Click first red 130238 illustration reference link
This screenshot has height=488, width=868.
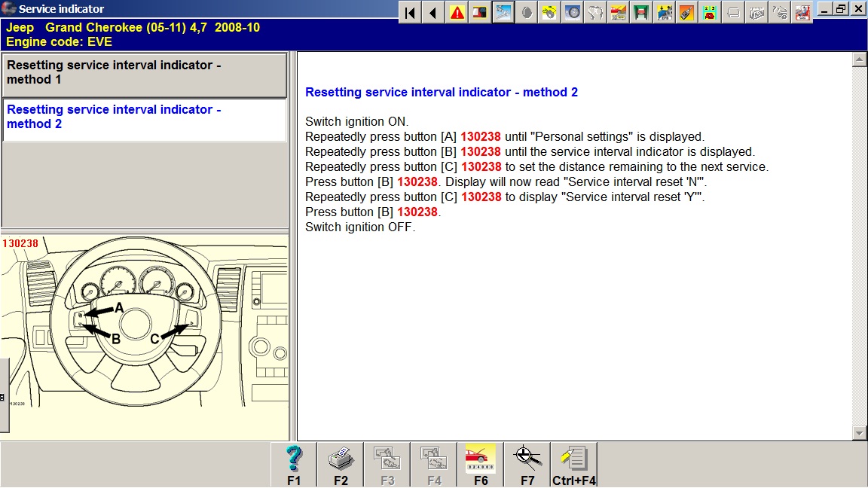[481, 137]
